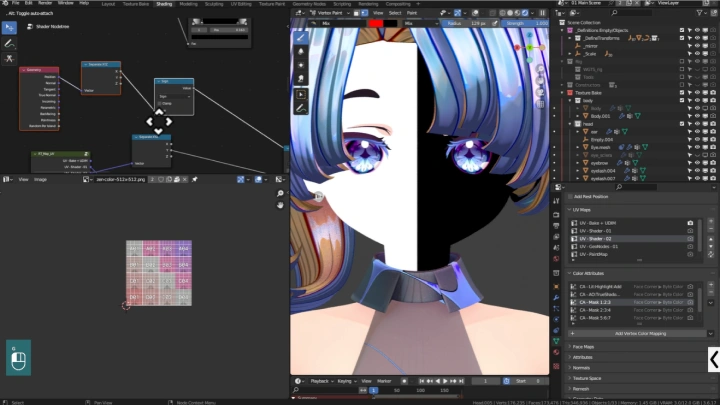Select the Blur tool in viewport toolbar

(x=301, y=51)
